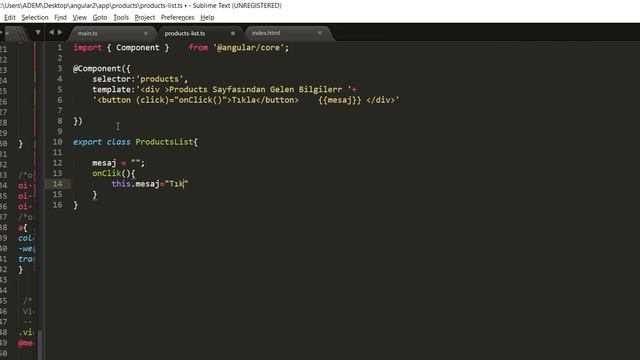Open the View menu

coord(80,18)
